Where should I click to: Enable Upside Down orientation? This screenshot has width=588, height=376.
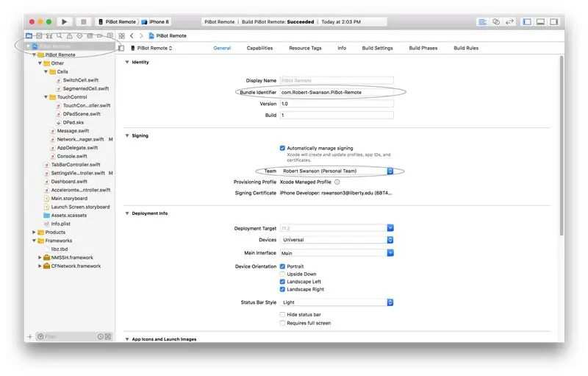(282, 274)
